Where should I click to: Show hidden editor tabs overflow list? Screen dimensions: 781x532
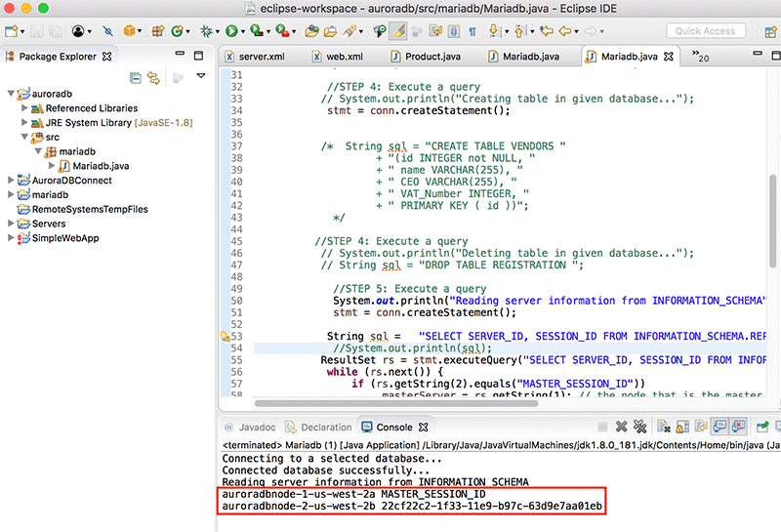pyautogui.click(x=701, y=58)
